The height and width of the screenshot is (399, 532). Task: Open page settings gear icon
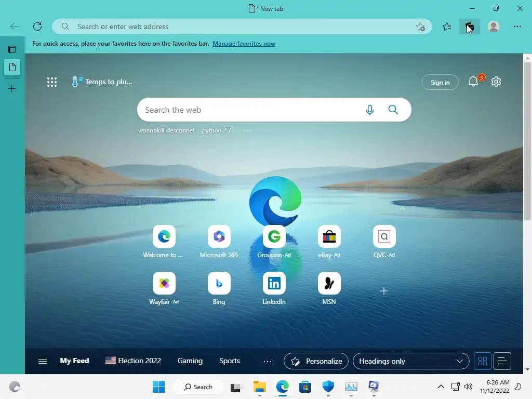pos(496,82)
